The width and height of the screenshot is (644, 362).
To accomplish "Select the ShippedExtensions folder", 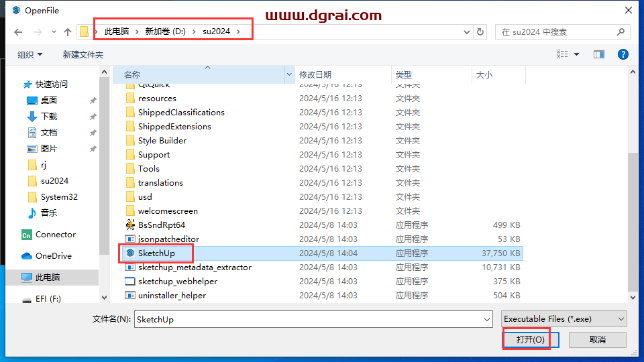I will coord(174,127).
